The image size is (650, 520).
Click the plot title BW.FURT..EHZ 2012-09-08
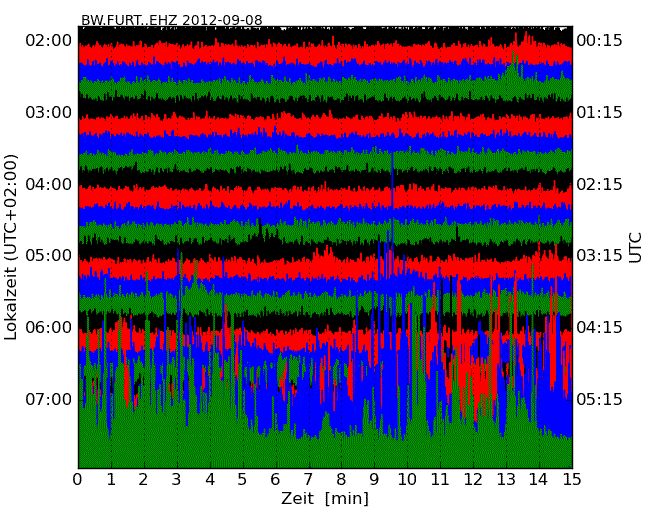point(172,20)
